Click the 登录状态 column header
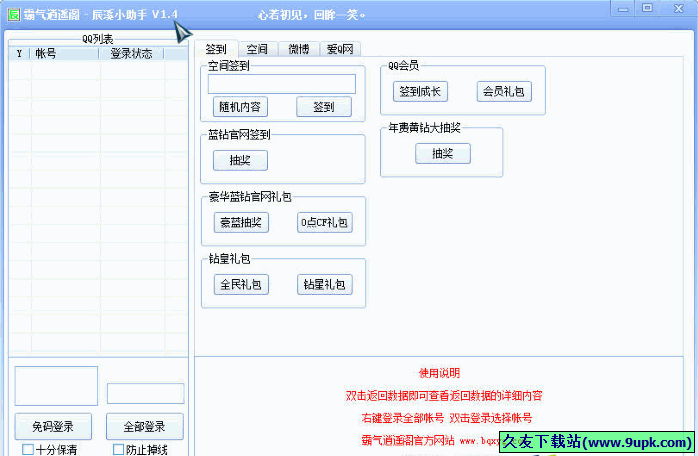698x456 pixels. pyautogui.click(x=132, y=53)
